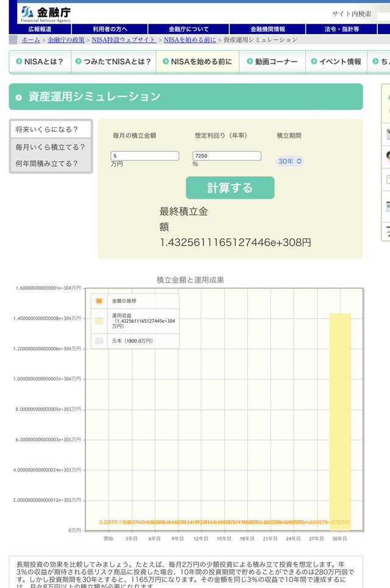Viewport: 390px width, 588px height.
Task: Open the 金融庁について menu
Action: pos(188,29)
